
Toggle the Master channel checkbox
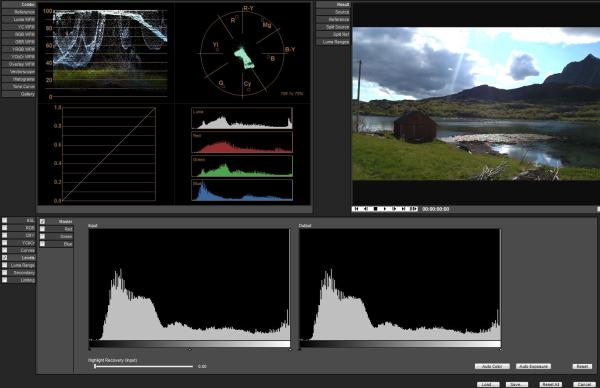[42, 222]
